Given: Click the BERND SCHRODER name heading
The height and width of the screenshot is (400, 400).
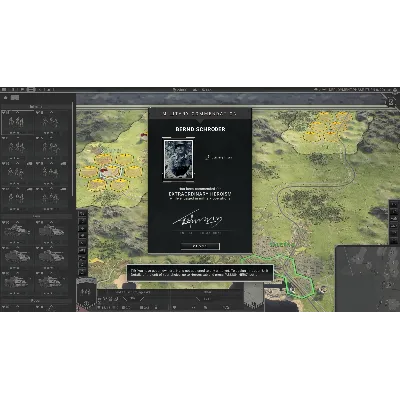Looking at the screenshot, I should pos(200,129).
